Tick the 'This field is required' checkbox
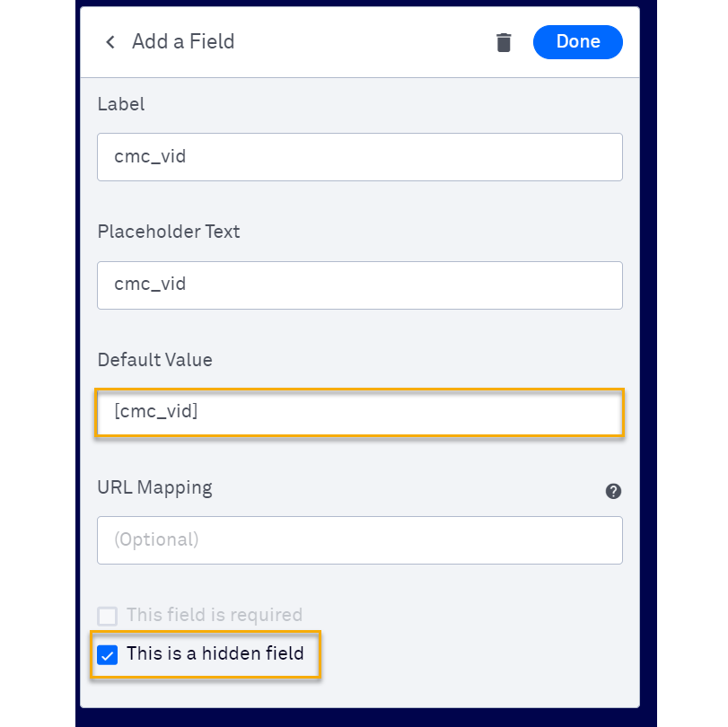Viewport: 728px width, 727px height. pyautogui.click(x=108, y=616)
